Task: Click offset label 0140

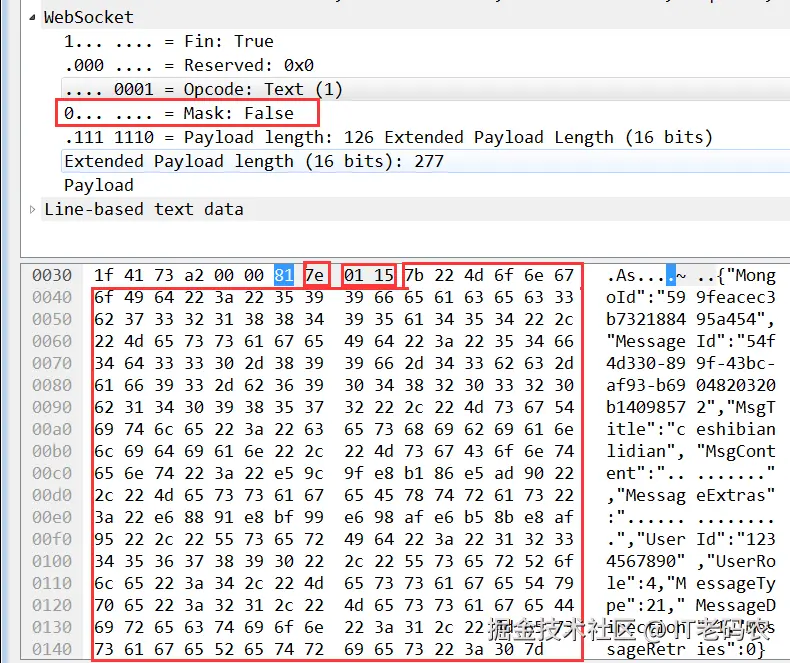Action: coord(52,649)
